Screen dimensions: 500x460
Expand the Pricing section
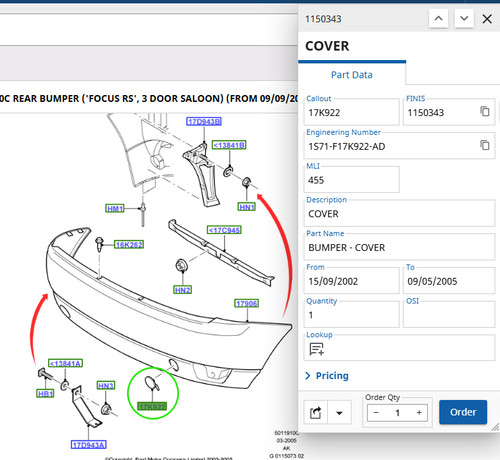click(327, 376)
